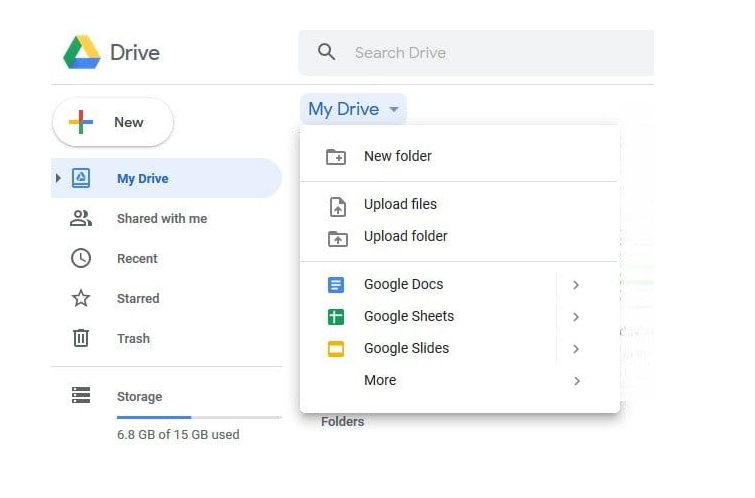Click the Drive wordmark text

click(x=135, y=52)
